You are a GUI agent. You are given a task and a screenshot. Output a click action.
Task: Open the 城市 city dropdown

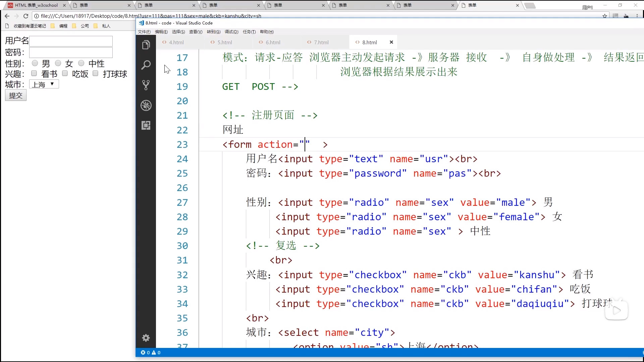coord(44,84)
